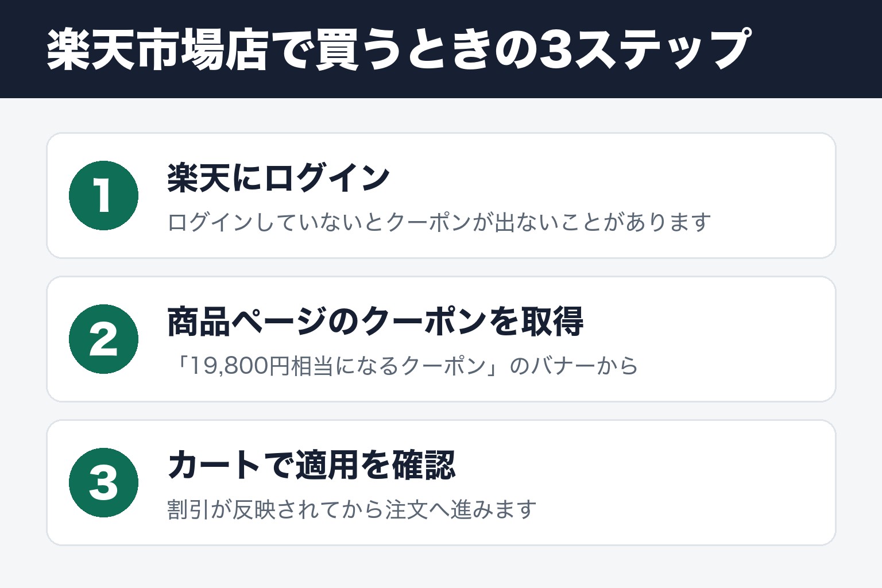Select the カートで適用を確認 heading
Viewport: 882px width, 588px height.
pyautogui.click(x=311, y=465)
